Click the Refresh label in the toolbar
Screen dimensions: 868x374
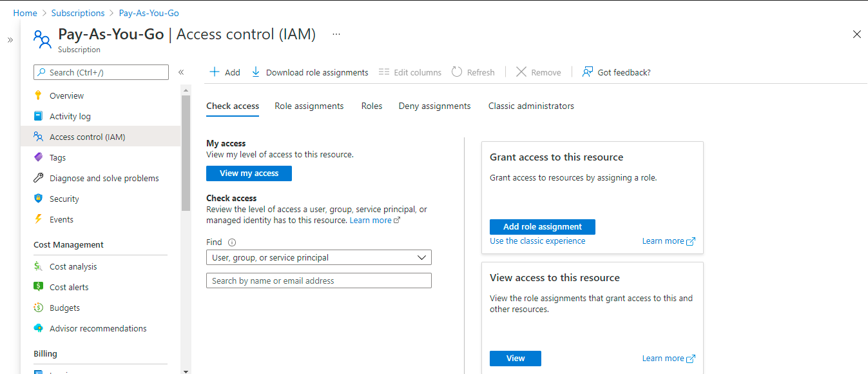tap(481, 72)
